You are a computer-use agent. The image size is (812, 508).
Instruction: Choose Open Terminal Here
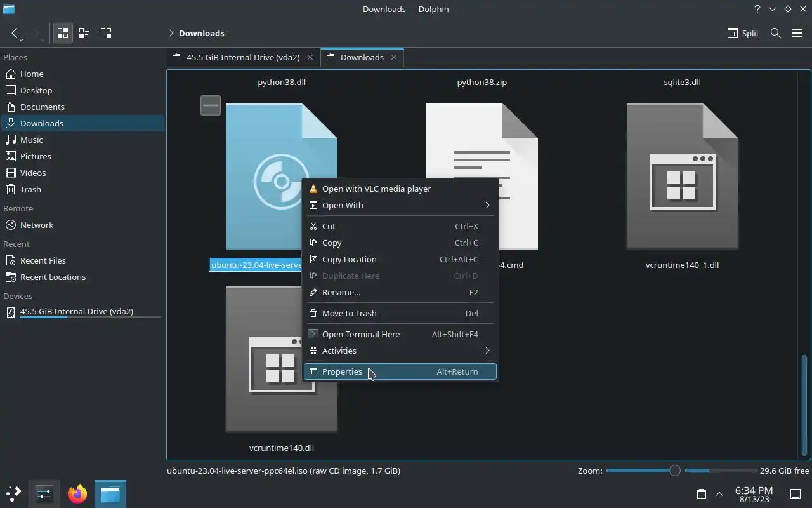point(400,334)
